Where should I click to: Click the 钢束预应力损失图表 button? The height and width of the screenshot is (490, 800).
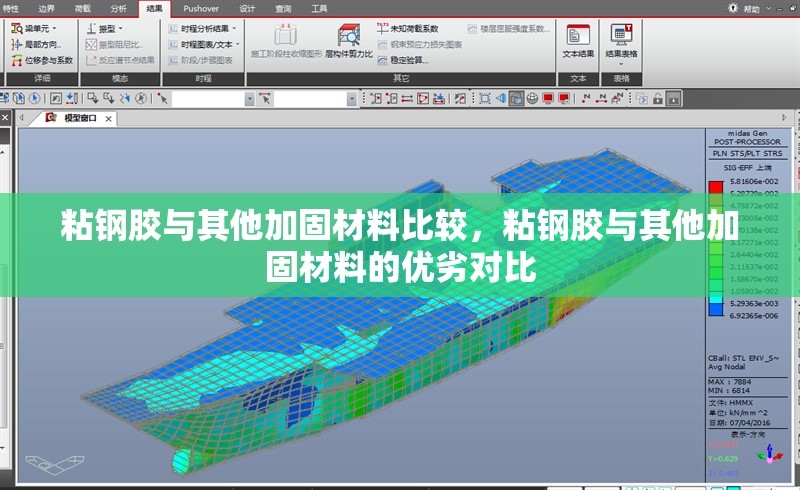click(420, 44)
